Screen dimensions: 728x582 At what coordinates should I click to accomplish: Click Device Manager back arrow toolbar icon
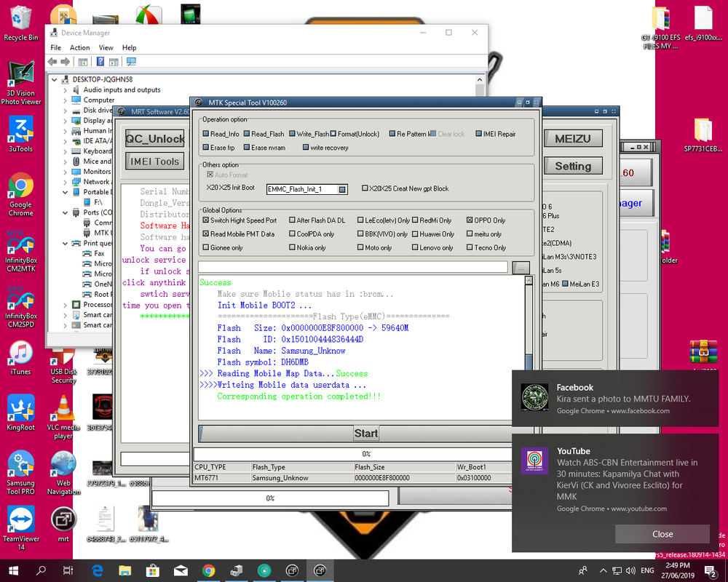click(52, 62)
